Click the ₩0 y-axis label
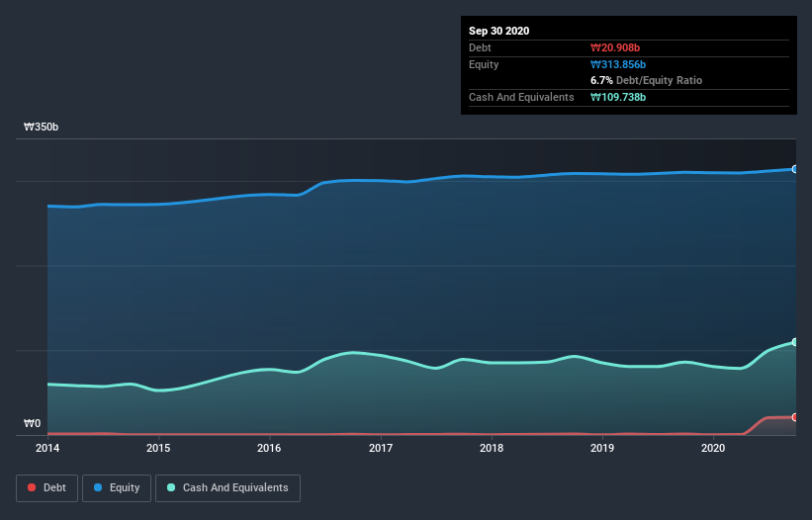Screen dimensions: 812x520 (x=32, y=423)
